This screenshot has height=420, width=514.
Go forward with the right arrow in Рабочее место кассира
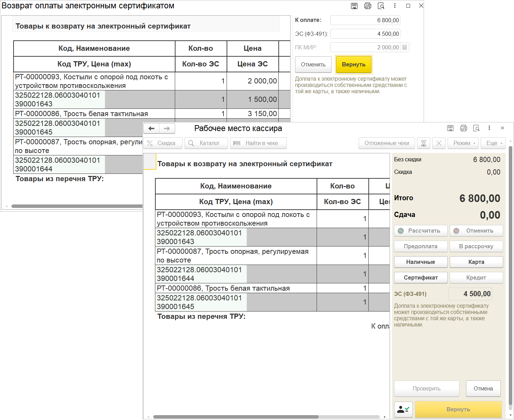pyautogui.click(x=167, y=129)
